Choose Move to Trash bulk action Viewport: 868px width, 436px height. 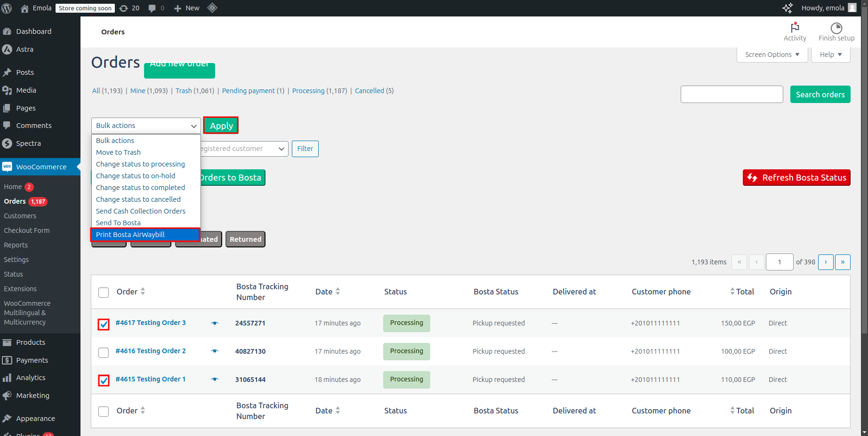[146, 152]
